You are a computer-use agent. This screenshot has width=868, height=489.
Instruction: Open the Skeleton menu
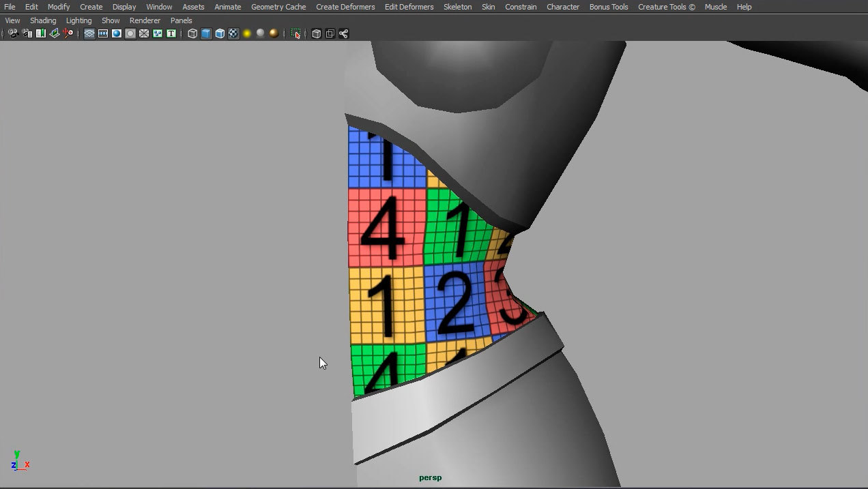[457, 7]
